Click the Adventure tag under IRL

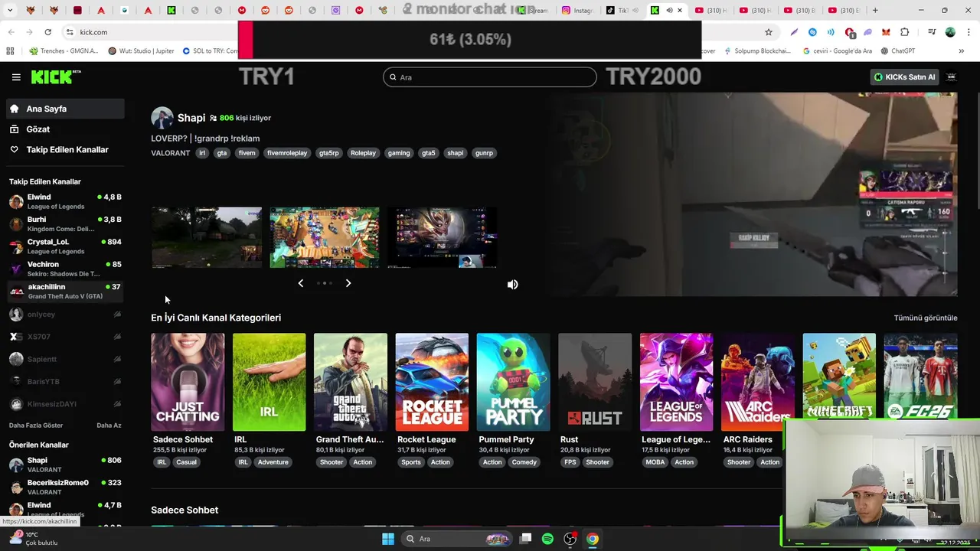coord(273,462)
